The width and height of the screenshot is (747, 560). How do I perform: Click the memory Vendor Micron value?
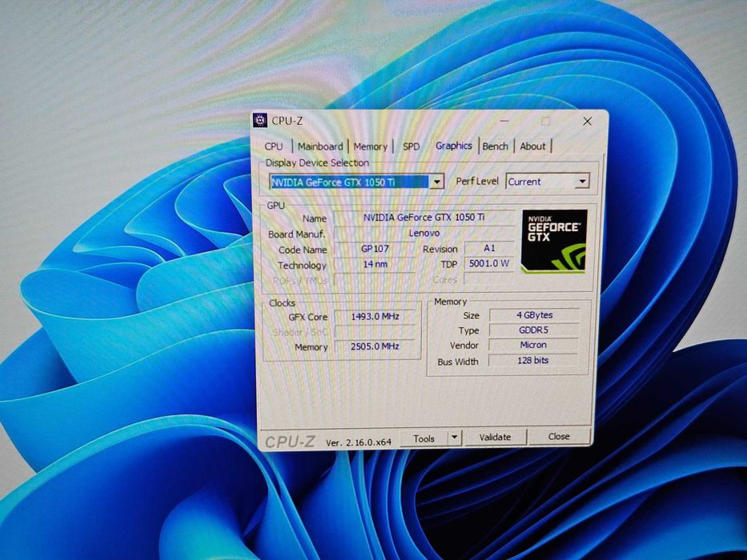coord(533,345)
